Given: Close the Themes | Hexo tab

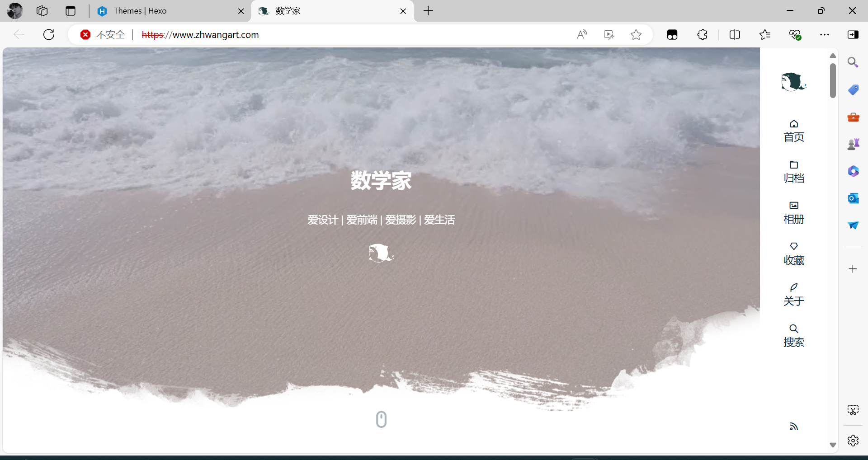Looking at the screenshot, I should tap(241, 11).
